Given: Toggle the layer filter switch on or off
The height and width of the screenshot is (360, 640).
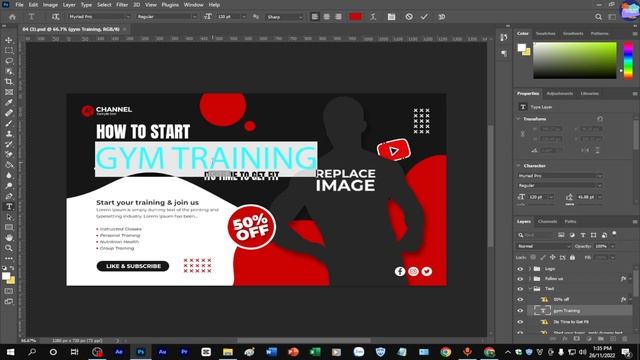Looking at the screenshot, I should [614, 234].
